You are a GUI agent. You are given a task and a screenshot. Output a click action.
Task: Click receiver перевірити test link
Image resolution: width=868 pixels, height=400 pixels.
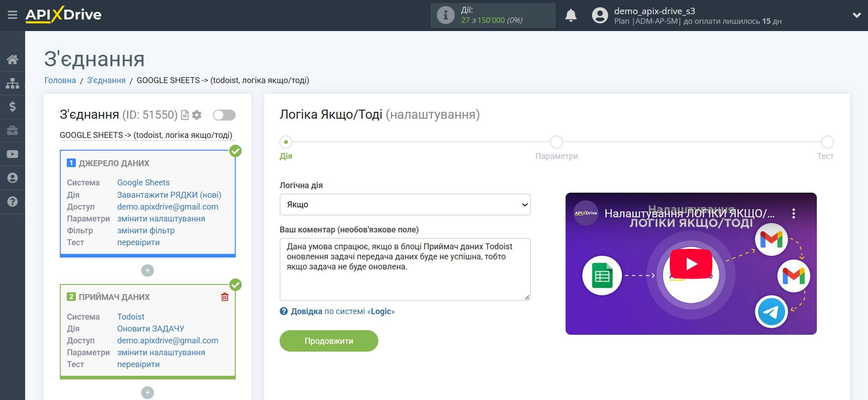pos(138,364)
